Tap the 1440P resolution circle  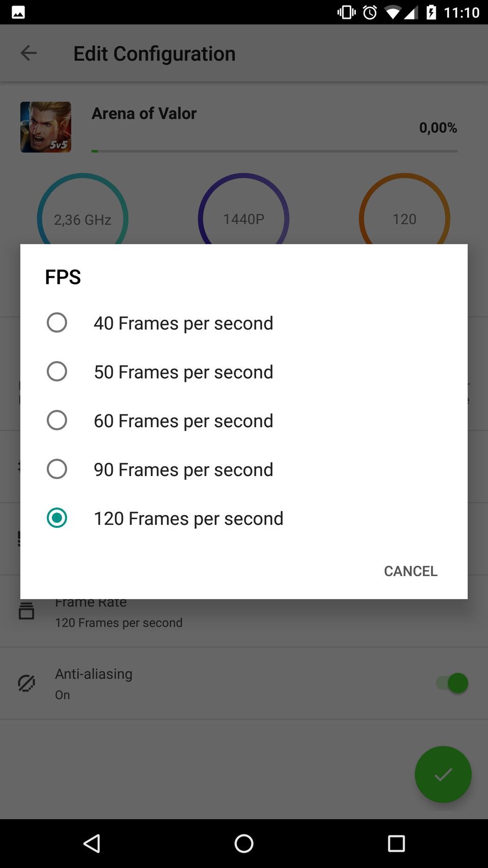[x=243, y=219]
